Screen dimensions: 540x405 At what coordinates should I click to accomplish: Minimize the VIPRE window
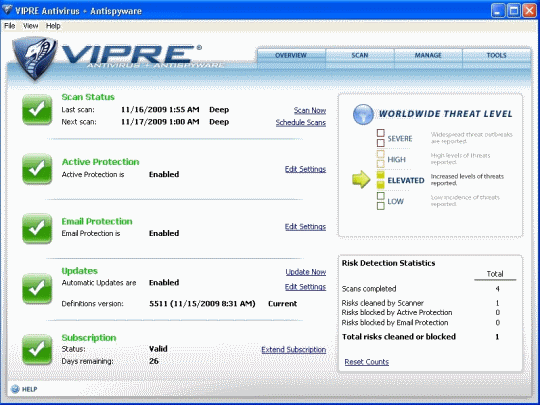click(498, 11)
